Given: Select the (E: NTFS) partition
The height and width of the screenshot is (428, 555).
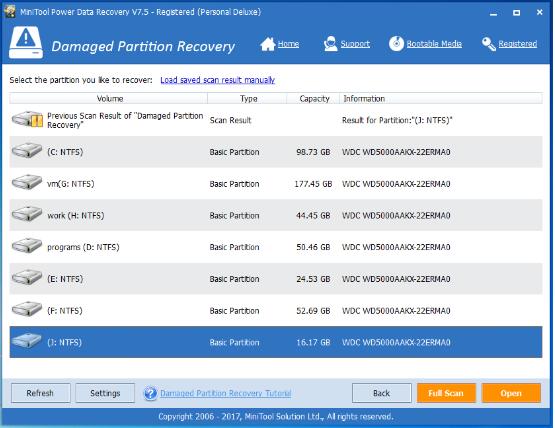Looking at the screenshot, I should click(276, 279).
